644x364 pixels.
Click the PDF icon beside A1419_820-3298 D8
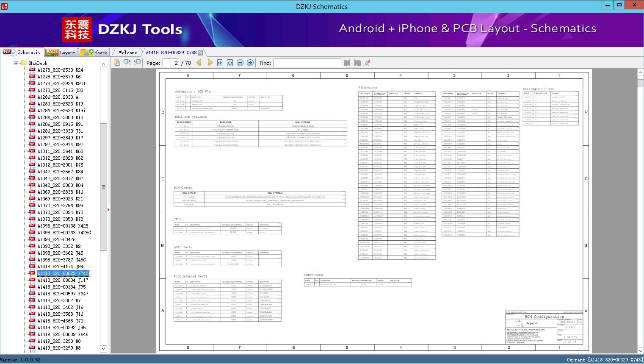pyautogui.click(x=32, y=341)
